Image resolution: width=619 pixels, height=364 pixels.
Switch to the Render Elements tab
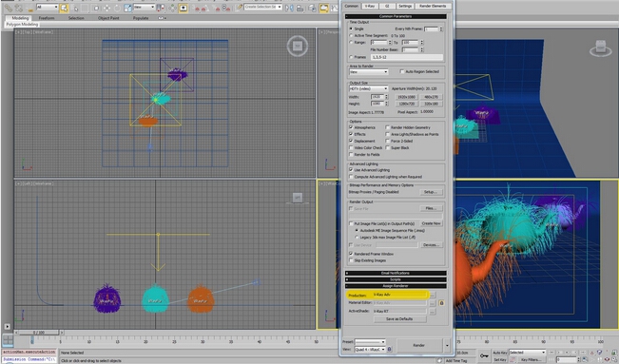click(x=433, y=6)
